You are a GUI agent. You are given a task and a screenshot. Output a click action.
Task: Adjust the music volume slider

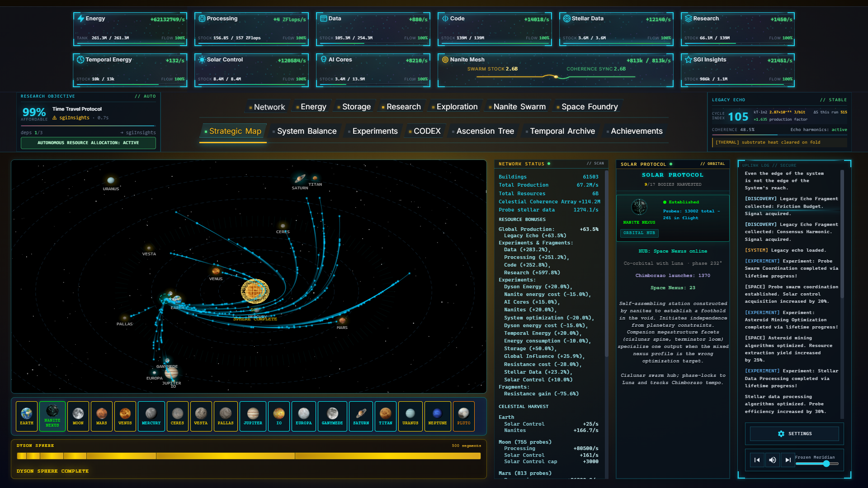pos(817,464)
